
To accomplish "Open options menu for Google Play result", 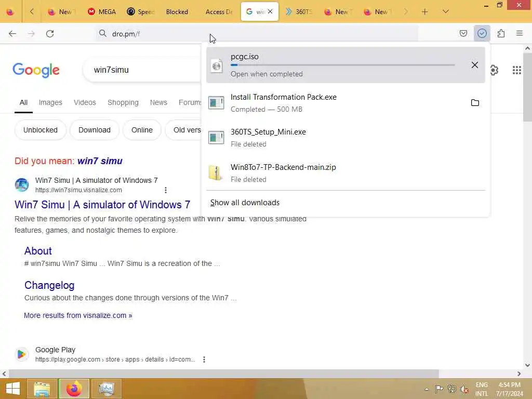I will tap(204, 360).
